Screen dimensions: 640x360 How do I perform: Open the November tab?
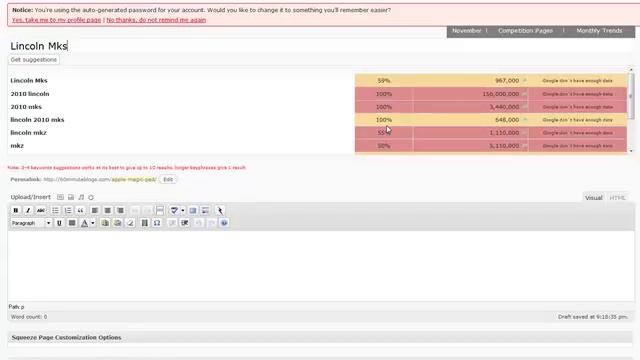pos(467,31)
